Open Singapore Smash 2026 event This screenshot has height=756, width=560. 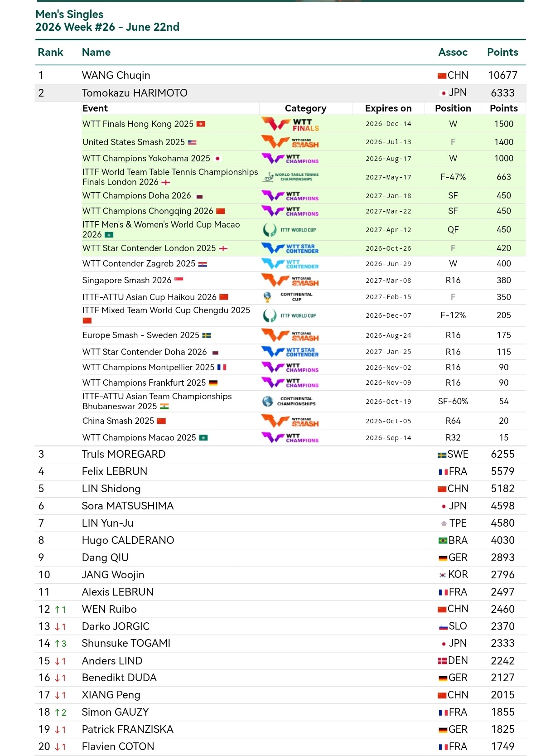[x=127, y=281]
